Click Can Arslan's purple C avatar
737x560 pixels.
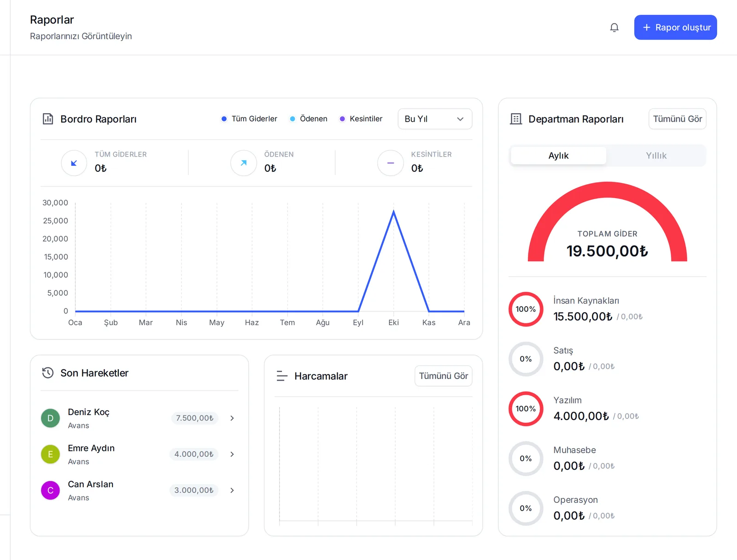pos(51,490)
